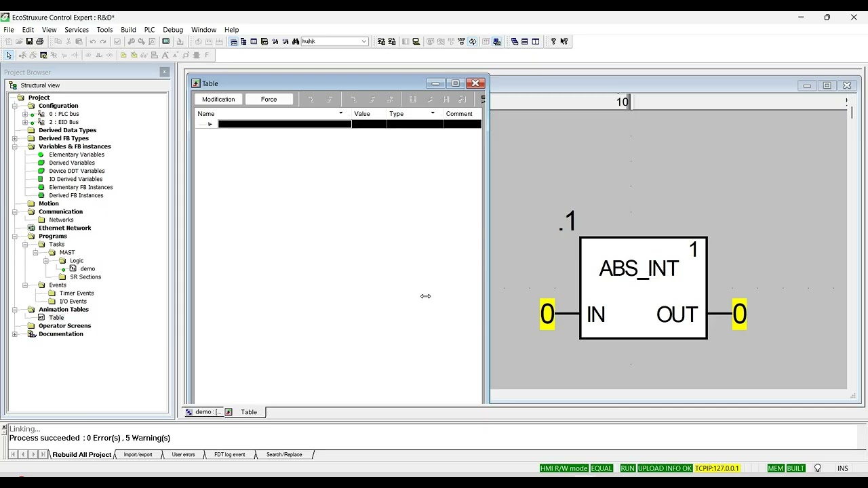Collapse the Programs tree node
The image size is (868, 488).
click(x=15, y=236)
